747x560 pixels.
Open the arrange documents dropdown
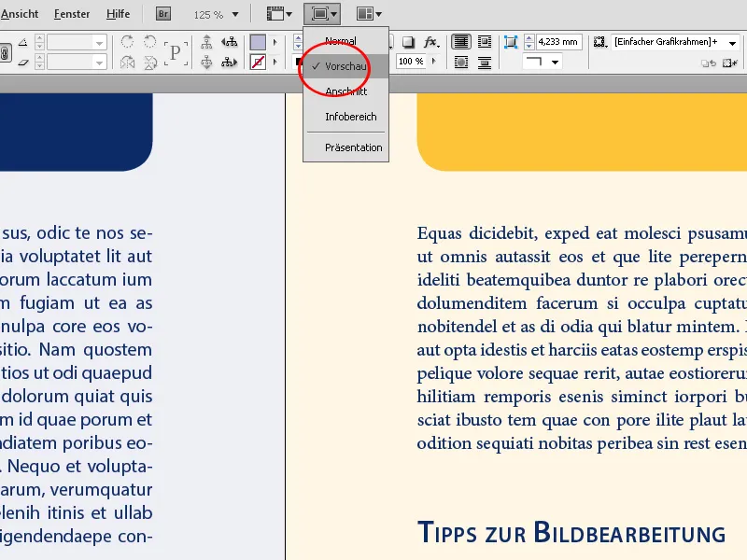coord(369,14)
